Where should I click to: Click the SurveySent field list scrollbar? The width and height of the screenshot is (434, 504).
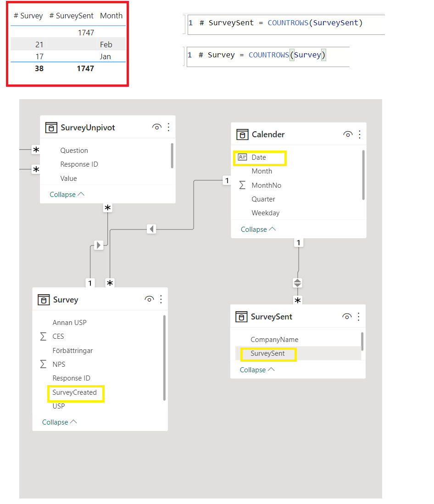pyautogui.click(x=362, y=342)
